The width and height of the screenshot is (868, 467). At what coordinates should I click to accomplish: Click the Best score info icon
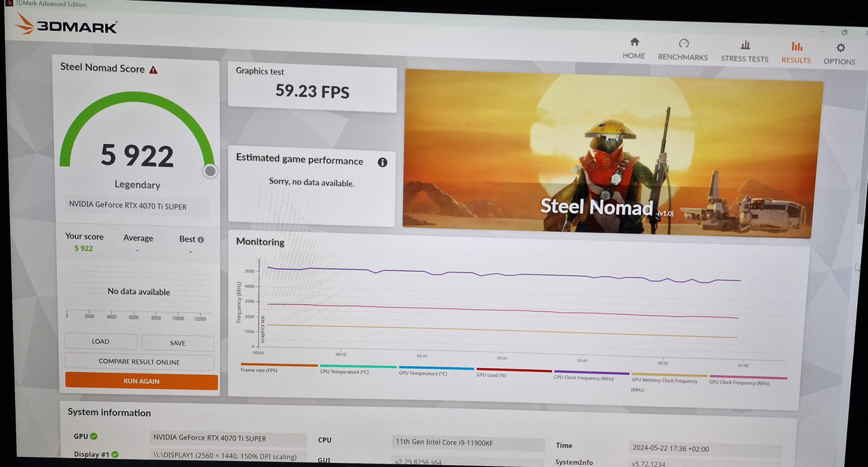pyautogui.click(x=201, y=239)
